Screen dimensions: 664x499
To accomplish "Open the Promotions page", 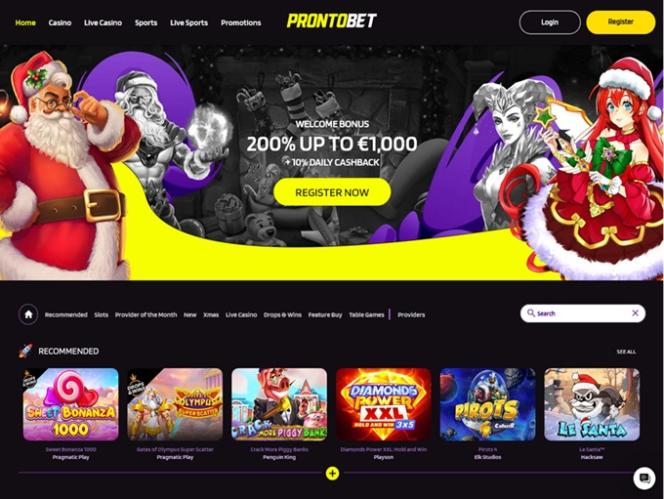I will pyautogui.click(x=241, y=22).
